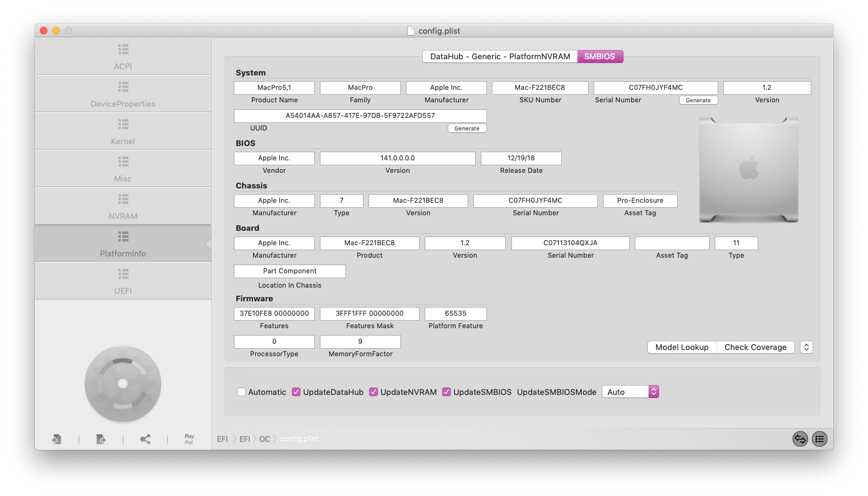Click the export icon in bottom toolbar
Image resolution: width=868 pixels, height=496 pixels.
tap(101, 439)
